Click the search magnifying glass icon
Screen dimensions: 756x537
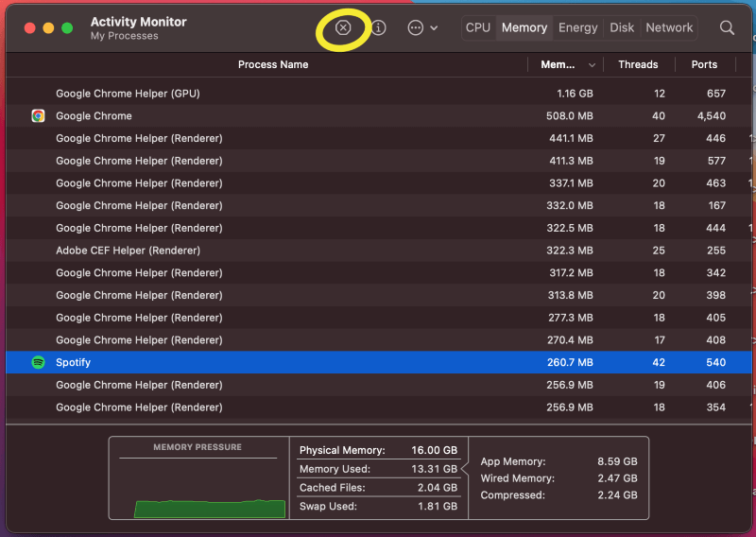(727, 28)
